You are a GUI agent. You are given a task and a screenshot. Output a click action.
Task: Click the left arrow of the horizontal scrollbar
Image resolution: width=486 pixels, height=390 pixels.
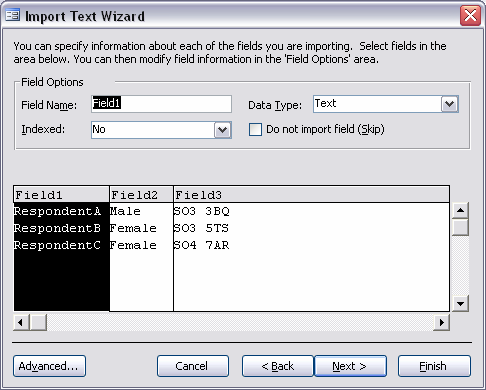pyautogui.click(x=21, y=322)
